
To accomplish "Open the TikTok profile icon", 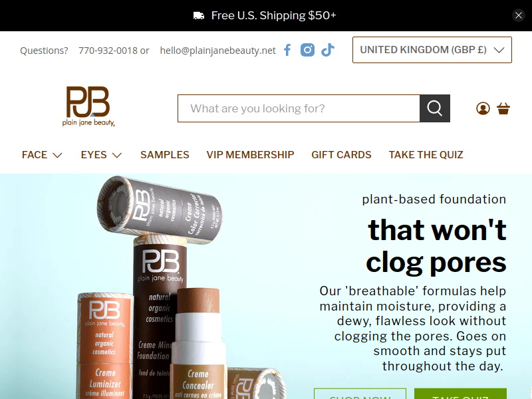I will click(x=328, y=51).
